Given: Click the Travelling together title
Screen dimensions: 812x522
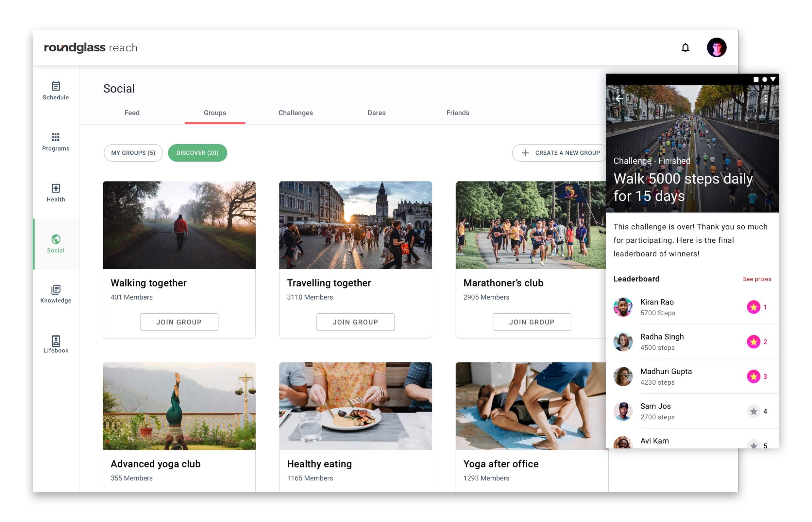Looking at the screenshot, I should click(x=329, y=283).
